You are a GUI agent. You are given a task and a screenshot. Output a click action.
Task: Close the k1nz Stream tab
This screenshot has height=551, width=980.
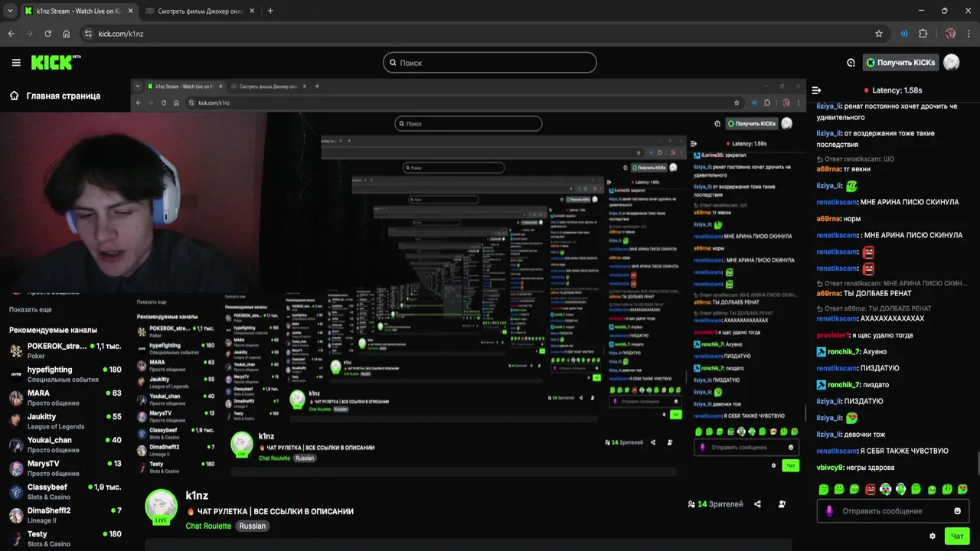pyautogui.click(x=129, y=11)
